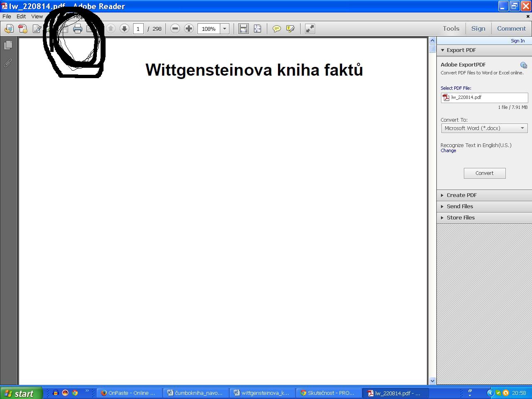Open the Print dialog
Viewport: 532px width, 399px height.
(x=78, y=29)
